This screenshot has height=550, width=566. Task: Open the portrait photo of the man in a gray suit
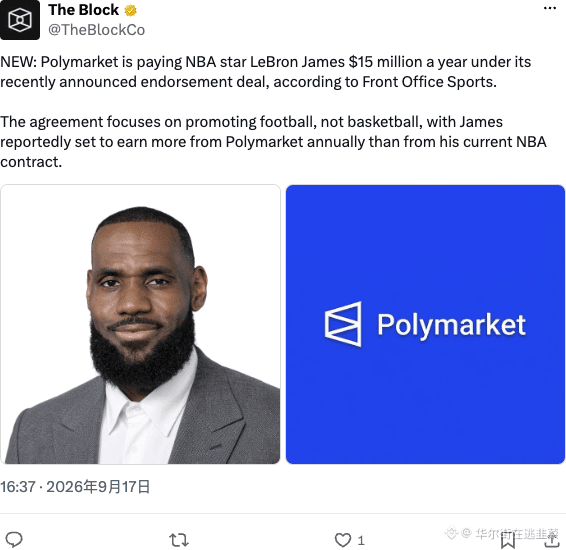click(140, 324)
